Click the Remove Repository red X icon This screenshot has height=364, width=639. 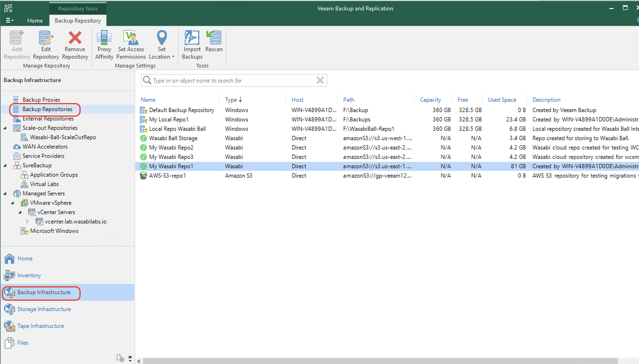point(75,37)
